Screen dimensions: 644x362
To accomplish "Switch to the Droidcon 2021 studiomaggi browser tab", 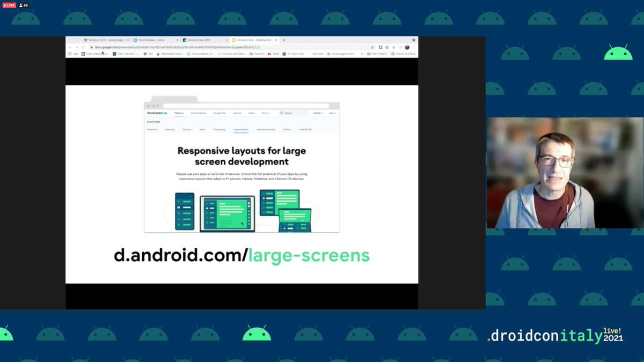I will (x=106, y=40).
